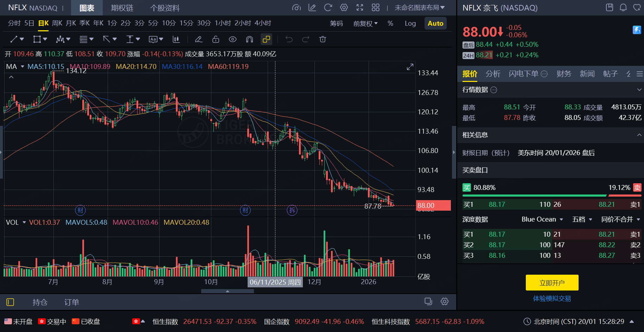Expand chart to fullscreen
Viewport: 644px width, 332px height.
click(x=359, y=8)
